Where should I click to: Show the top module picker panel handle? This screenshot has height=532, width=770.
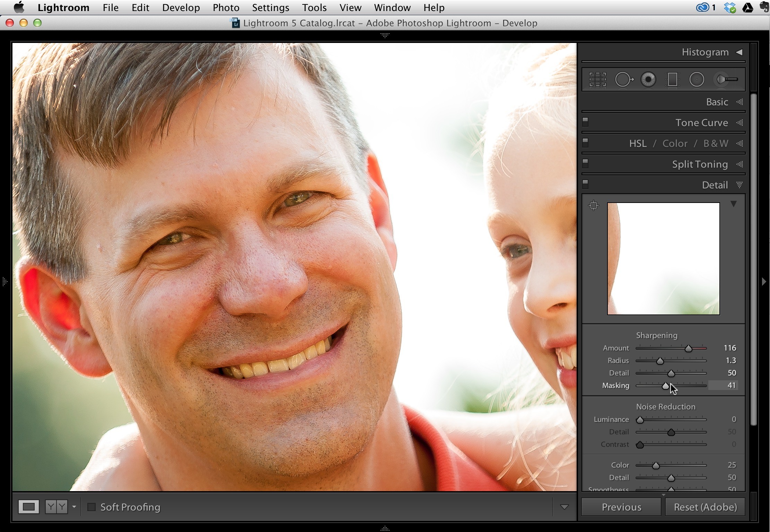(385, 35)
